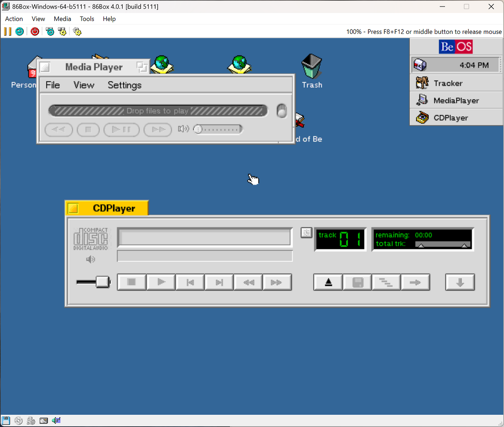This screenshot has height=427, width=504.
Task: Toggle shuffle mode in CDPlayer
Action: pyautogui.click(x=386, y=282)
